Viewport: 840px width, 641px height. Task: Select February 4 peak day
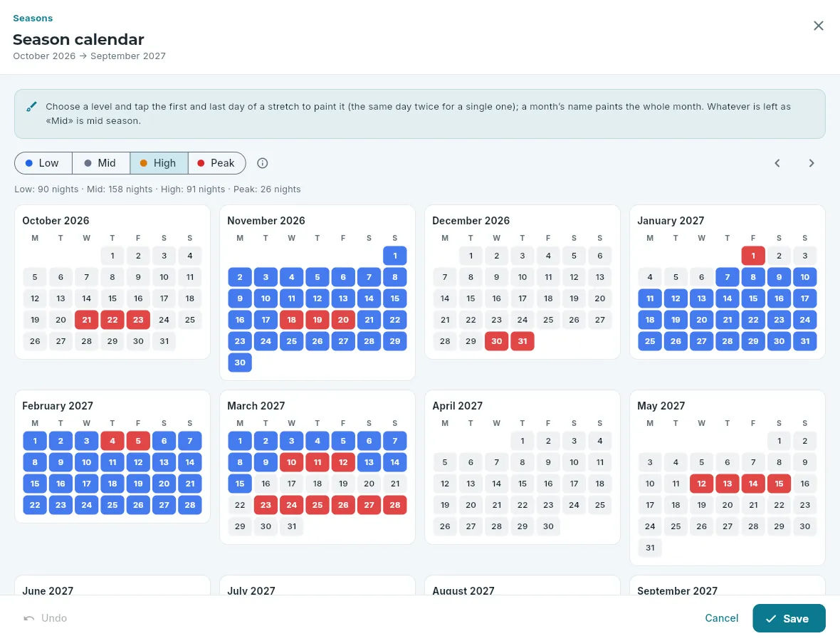click(112, 441)
